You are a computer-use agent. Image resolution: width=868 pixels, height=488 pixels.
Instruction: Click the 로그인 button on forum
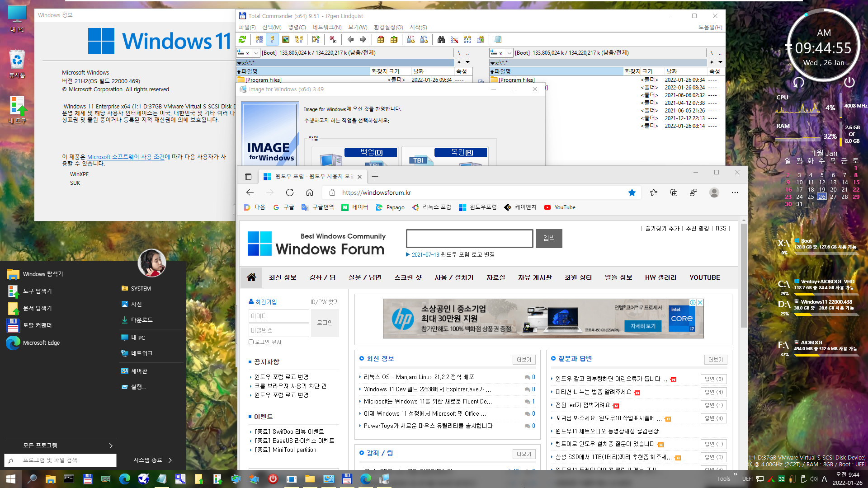[x=325, y=323]
